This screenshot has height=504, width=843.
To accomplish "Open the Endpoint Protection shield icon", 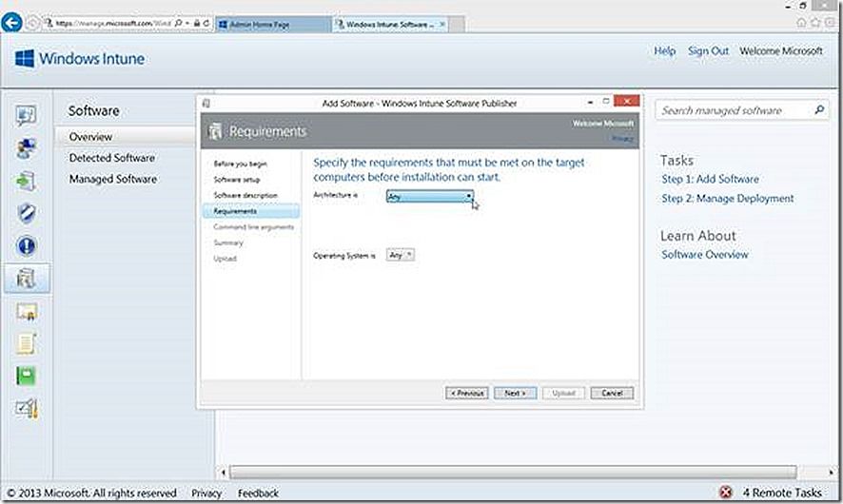I will 26,213.
